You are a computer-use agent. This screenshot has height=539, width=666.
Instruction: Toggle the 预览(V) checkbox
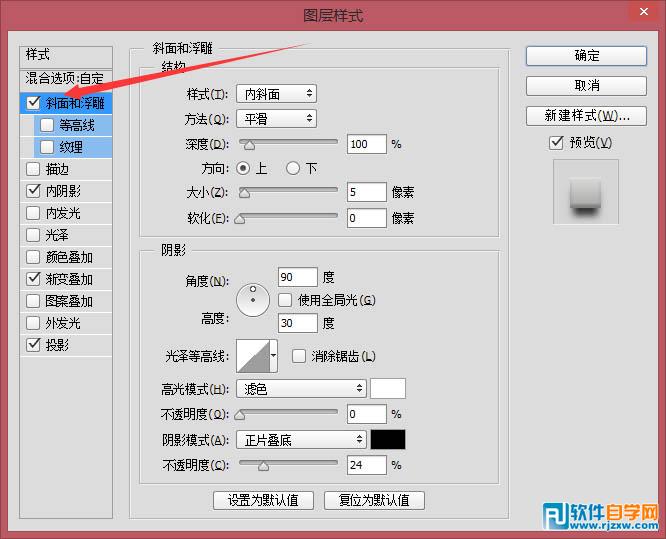pyautogui.click(x=556, y=143)
